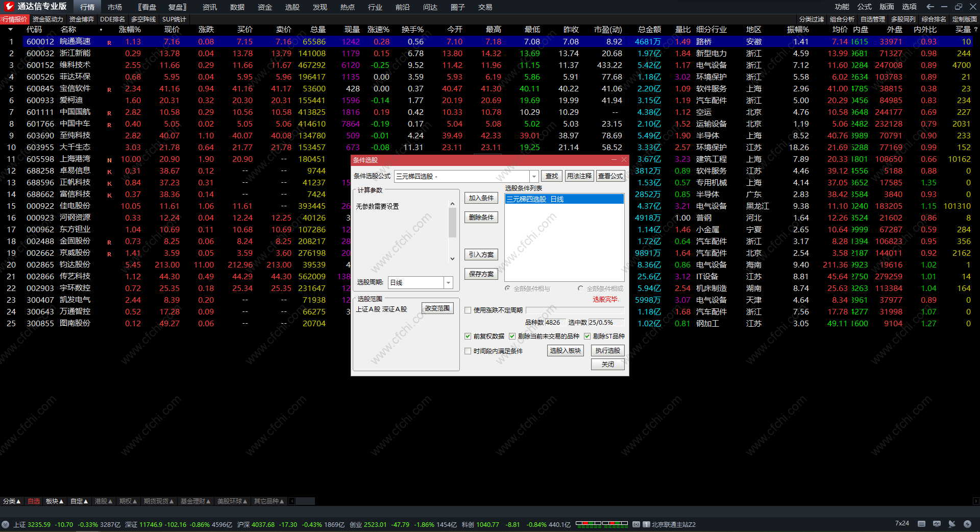Click the round chevron icon beside 上证 index
The width and height of the screenshot is (980, 532).
(6, 524)
